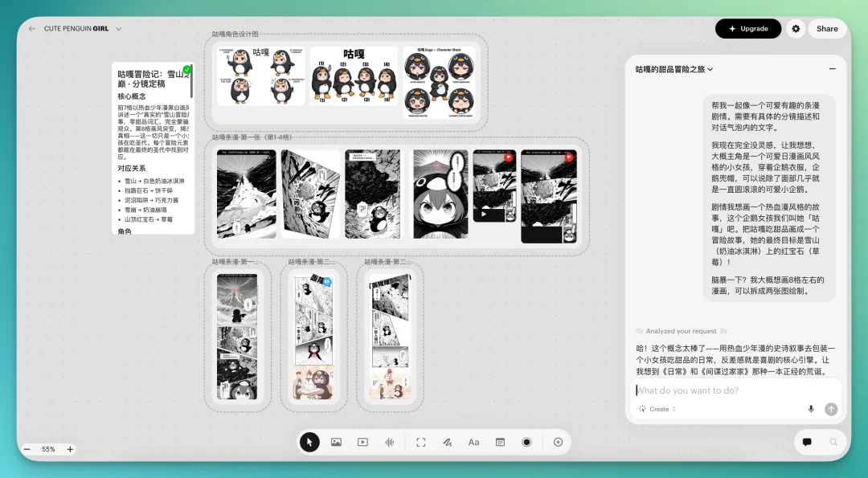Click the microphone voice input icon
Screen dimensions: 868x478
[811, 409]
